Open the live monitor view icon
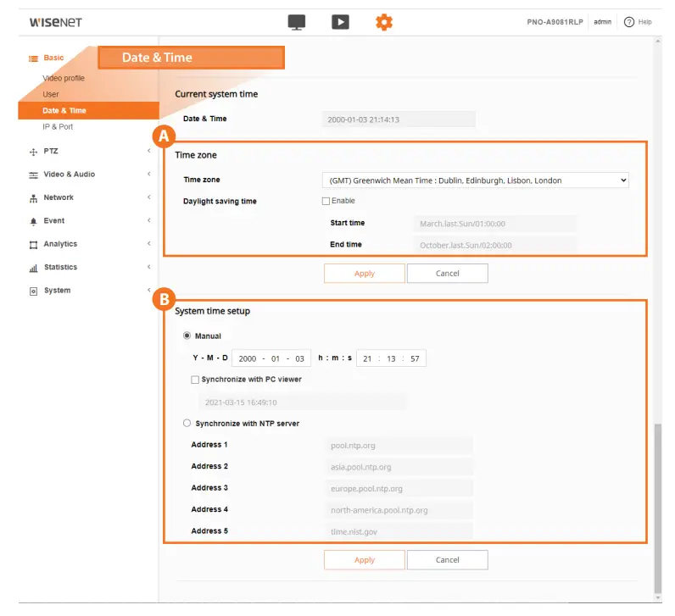This screenshot has width=675, height=616. (297, 22)
